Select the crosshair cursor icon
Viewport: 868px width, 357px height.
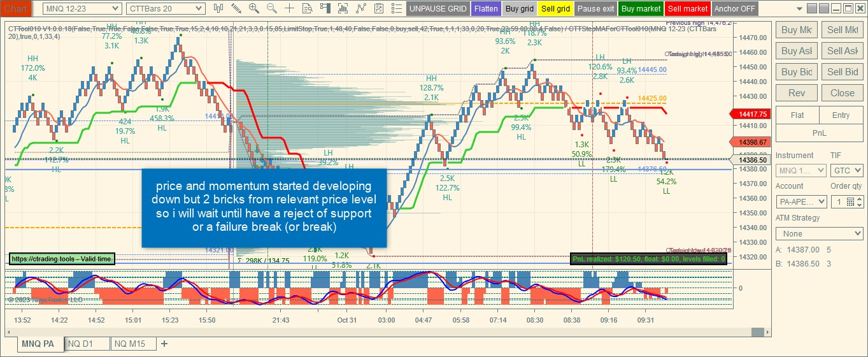pos(290,8)
